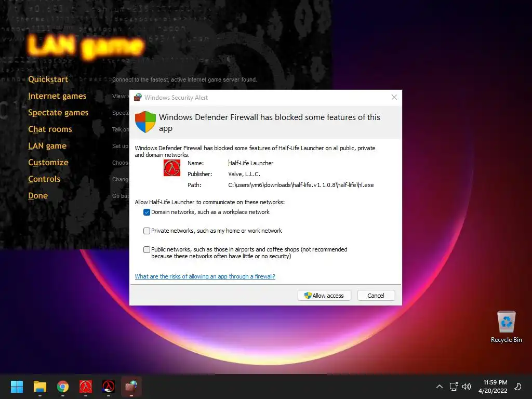Open Chat rooms in Half-Life menu

(x=50, y=129)
